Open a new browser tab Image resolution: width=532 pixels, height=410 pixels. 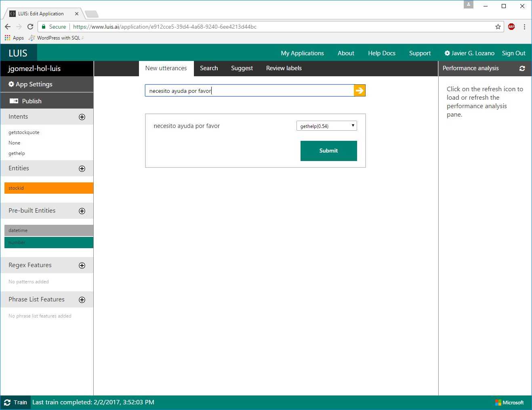[92, 14]
